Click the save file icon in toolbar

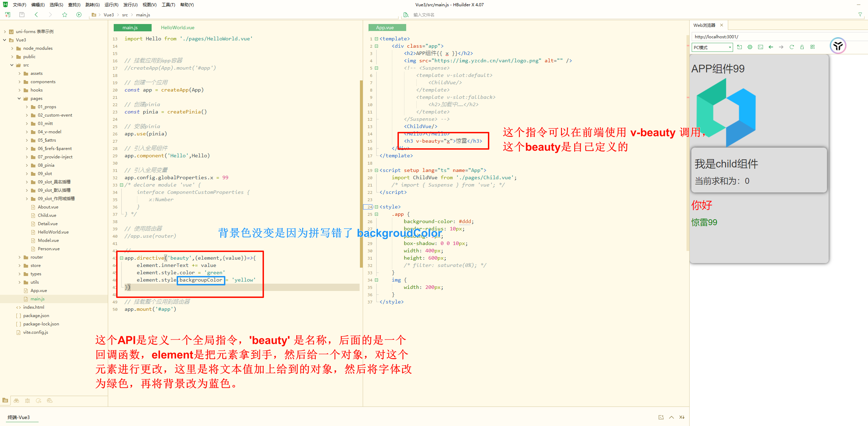22,15
